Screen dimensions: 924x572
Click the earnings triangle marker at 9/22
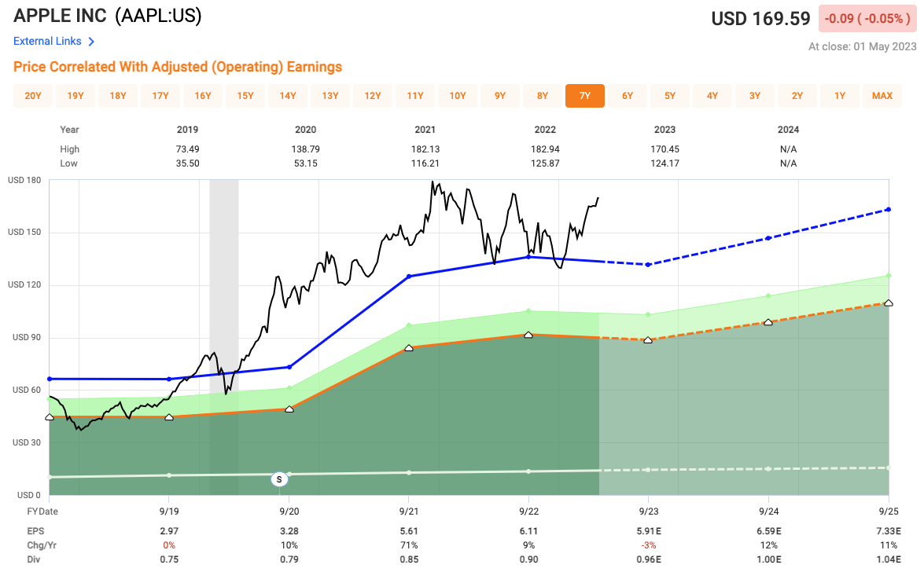528,335
